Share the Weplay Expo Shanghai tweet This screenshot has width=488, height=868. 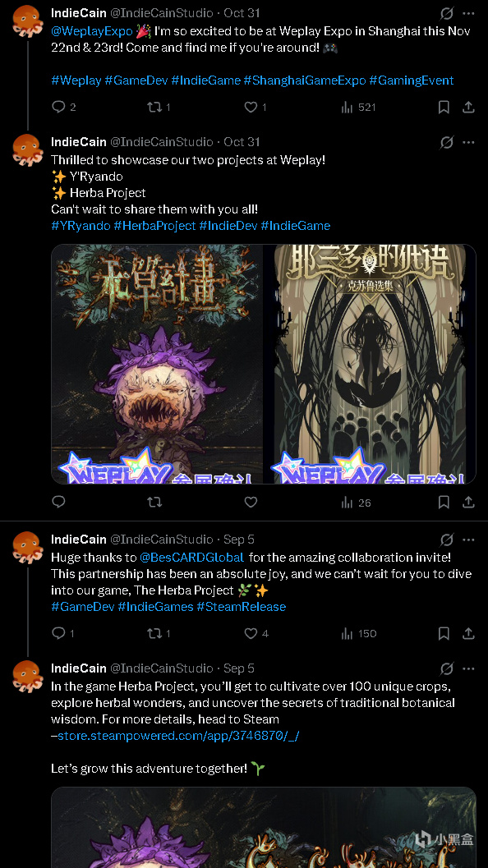pos(468,107)
